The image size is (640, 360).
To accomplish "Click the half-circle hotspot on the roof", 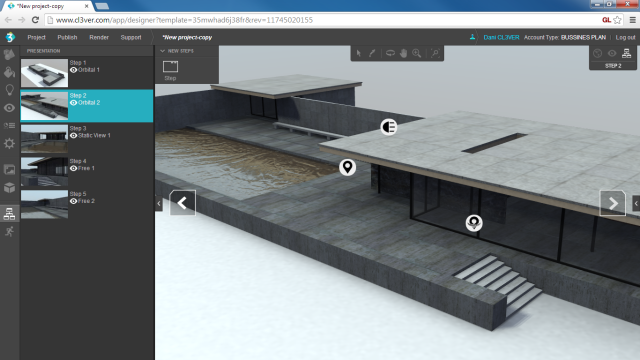I will pyautogui.click(x=389, y=127).
